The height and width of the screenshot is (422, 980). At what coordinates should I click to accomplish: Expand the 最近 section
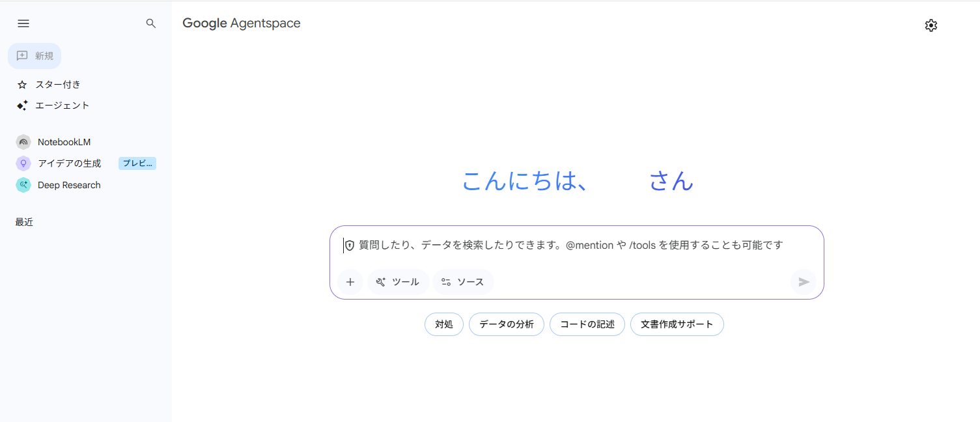pos(23,221)
